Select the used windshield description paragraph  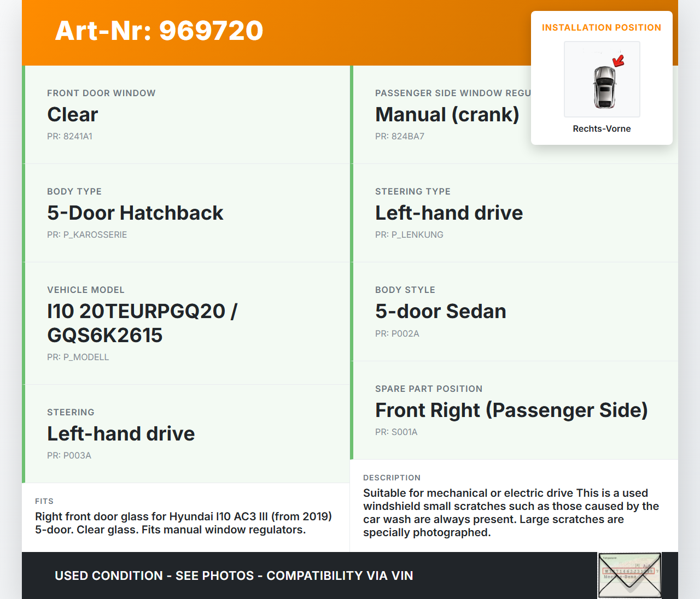[511, 513]
